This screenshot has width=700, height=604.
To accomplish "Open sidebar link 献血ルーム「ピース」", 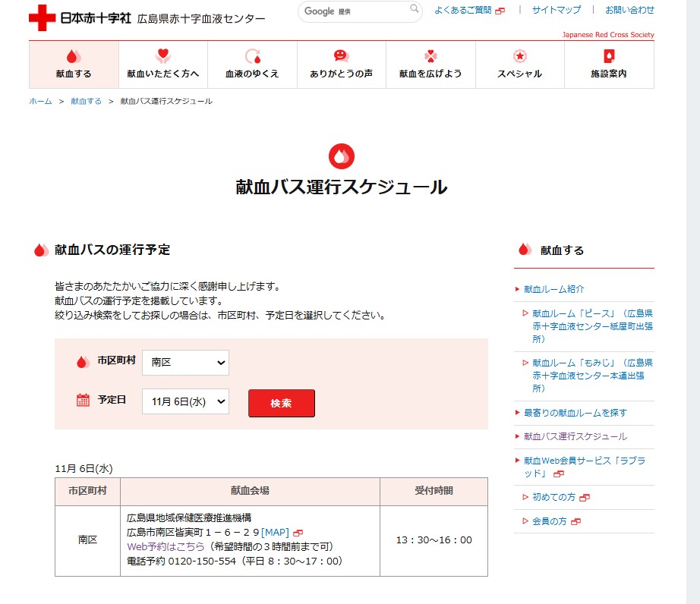I will point(592,326).
